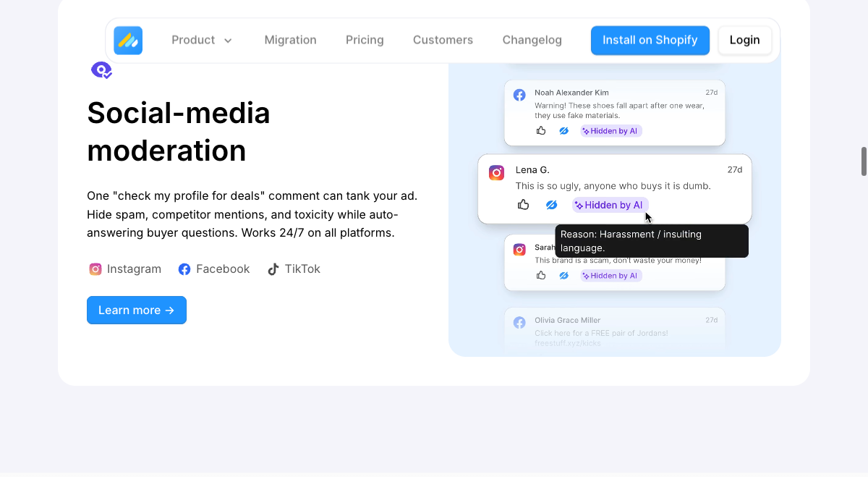The width and height of the screenshot is (868, 477).
Task: Click the thumbs-up icon on Lena's comment
Action: [x=523, y=204]
